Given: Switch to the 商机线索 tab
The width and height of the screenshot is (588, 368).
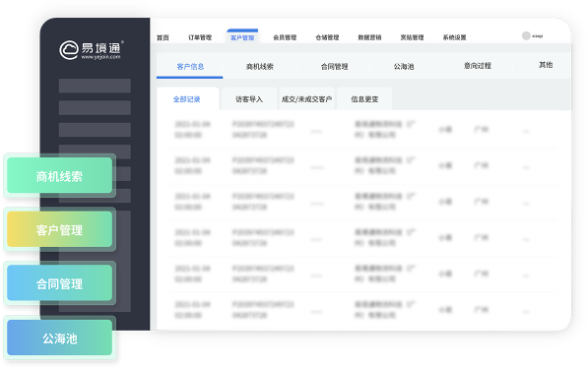Looking at the screenshot, I should pos(259,66).
